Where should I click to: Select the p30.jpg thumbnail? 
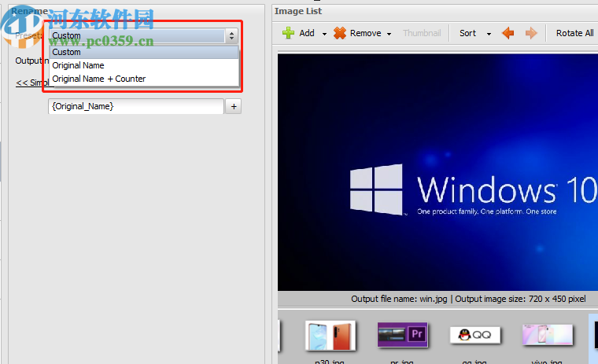pos(330,336)
